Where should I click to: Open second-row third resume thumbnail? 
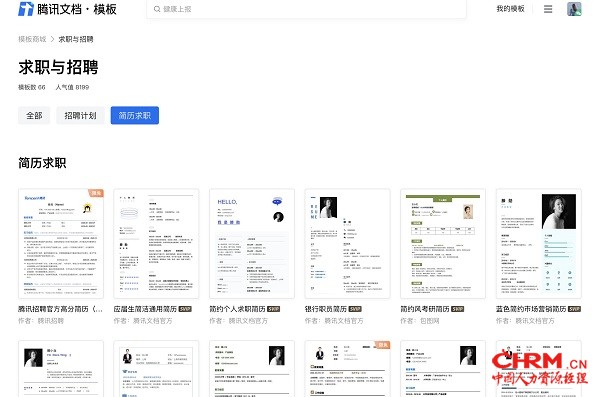[x=252, y=369]
